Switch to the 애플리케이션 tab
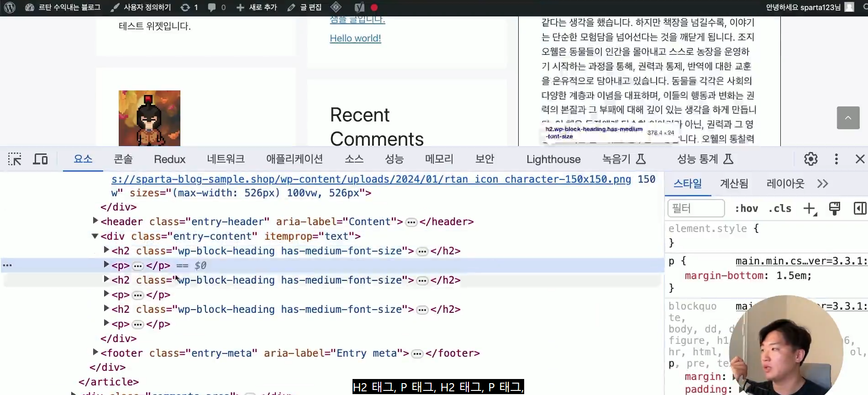This screenshot has width=868, height=395. [x=295, y=159]
